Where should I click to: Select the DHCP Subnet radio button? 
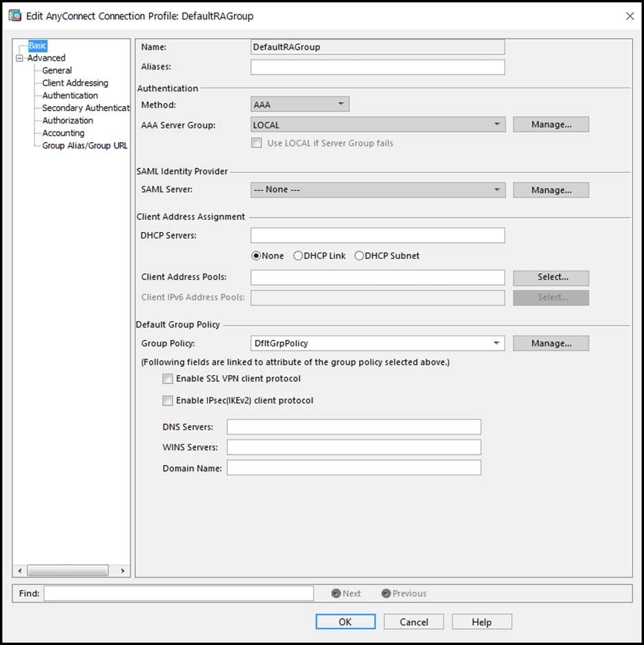[x=359, y=256]
